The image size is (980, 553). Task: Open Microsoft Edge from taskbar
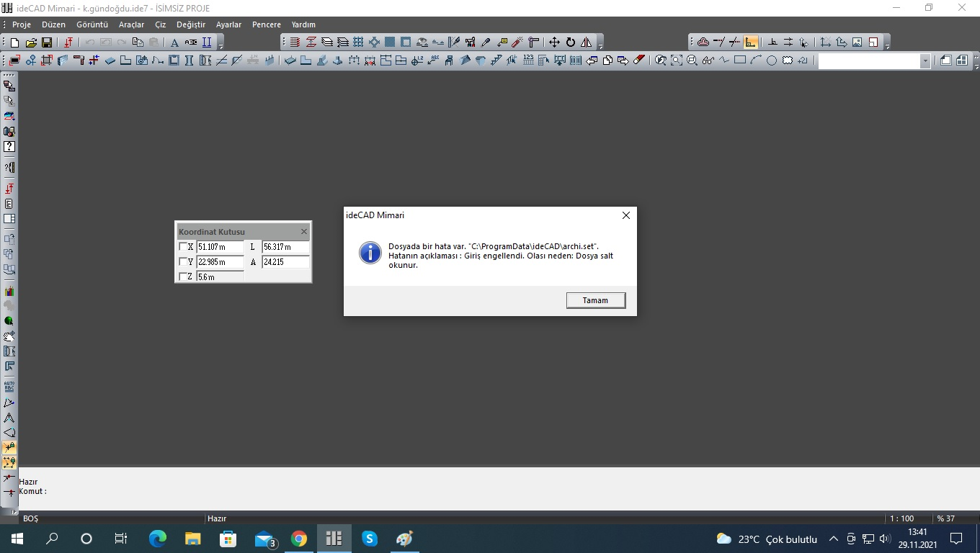pyautogui.click(x=158, y=539)
